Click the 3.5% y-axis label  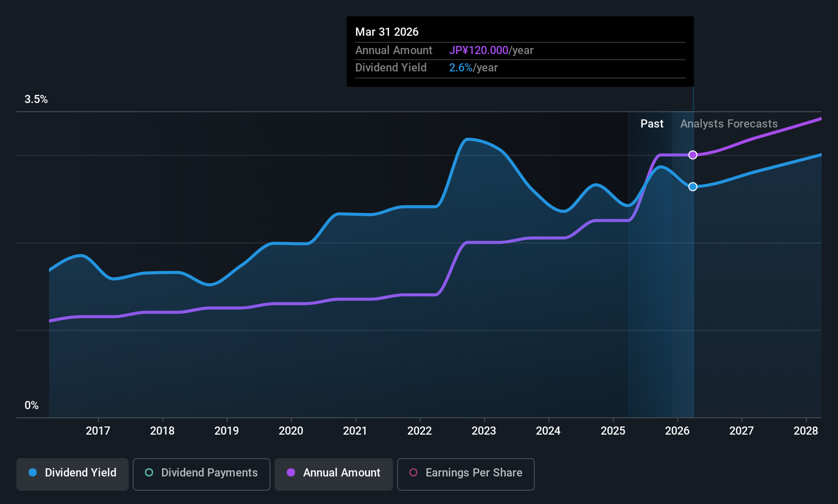pyautogui.click(x=36, y=99)
